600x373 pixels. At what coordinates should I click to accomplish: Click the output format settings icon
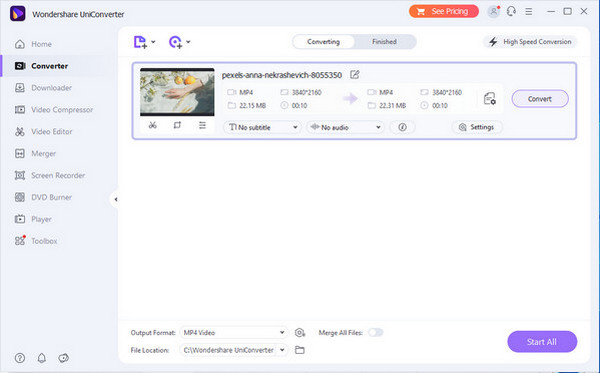click(x=489, y=99)
